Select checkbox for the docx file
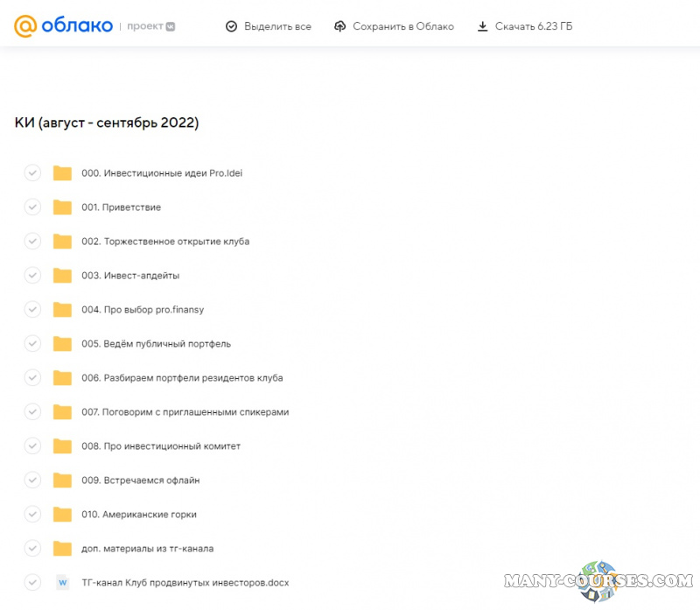This screenshot has height=610, width=700. click(x=32, y=582)
